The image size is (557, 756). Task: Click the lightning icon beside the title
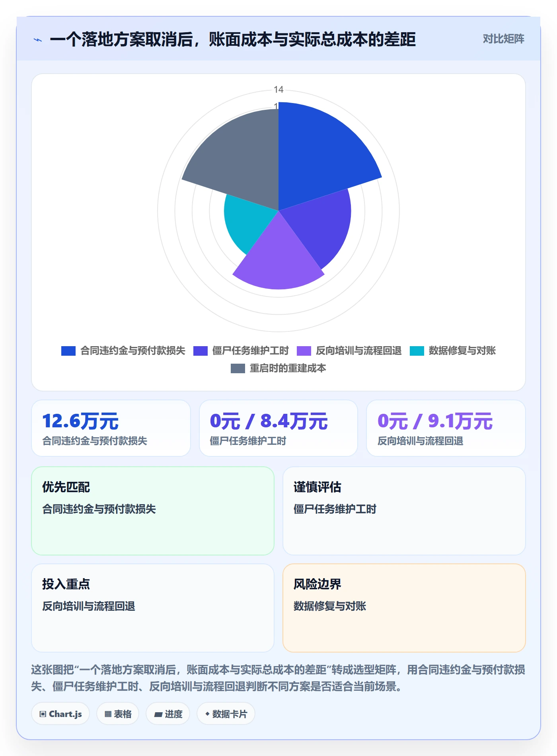[38, 40]
